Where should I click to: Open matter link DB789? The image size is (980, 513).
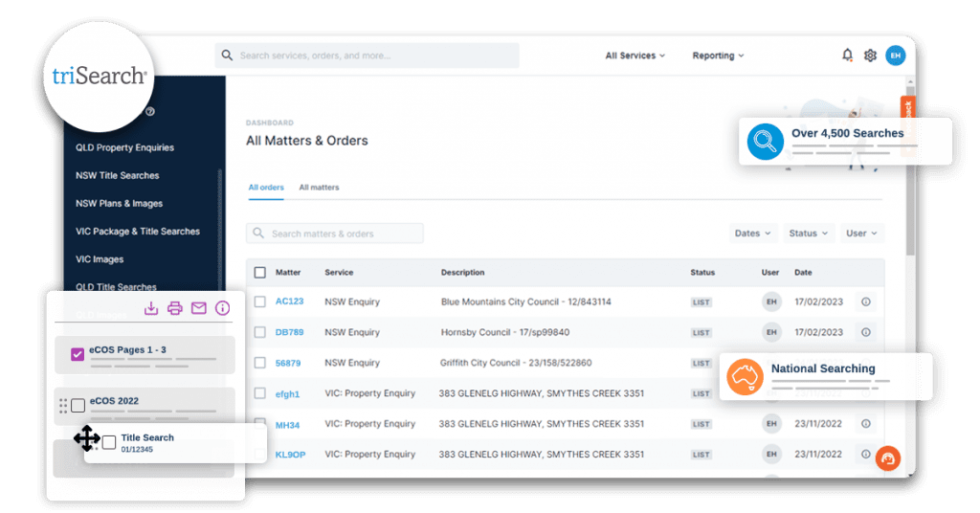point(289,332)
